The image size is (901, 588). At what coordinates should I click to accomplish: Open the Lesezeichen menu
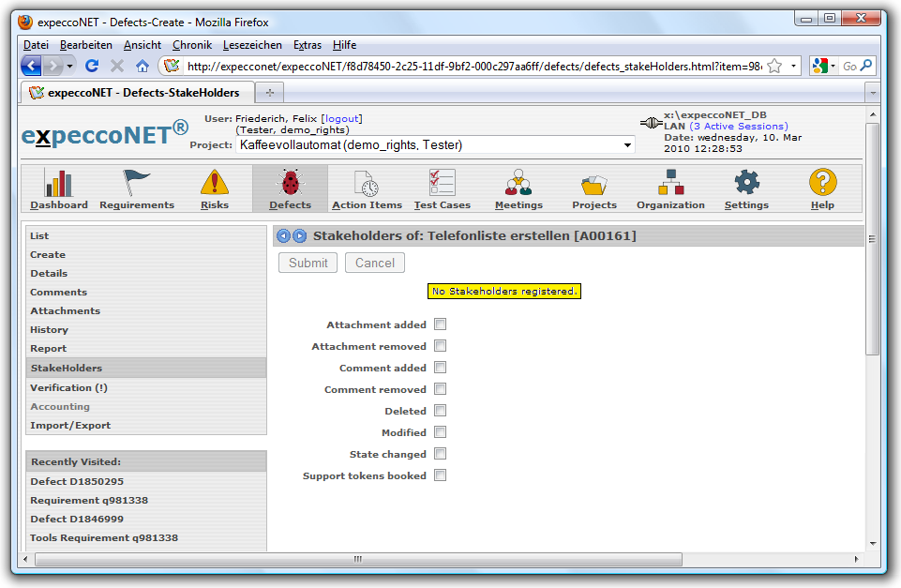point(252,45)
